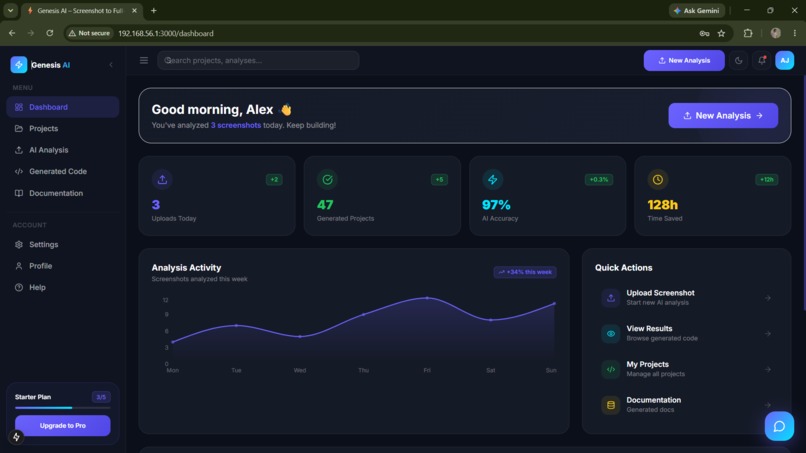The width and height of the screenshot is (806, 453).
Task: Open browser extensions puzzle icon
Action: point(748,33)
